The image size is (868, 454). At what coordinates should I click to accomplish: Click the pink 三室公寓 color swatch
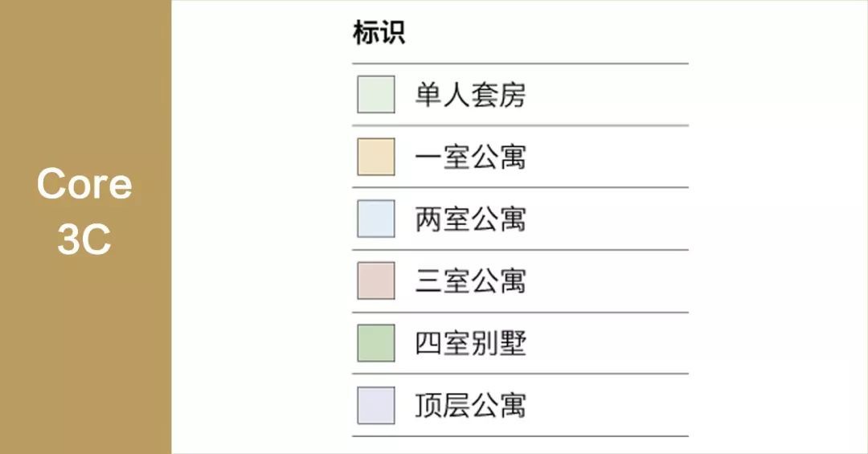click(x=376, y=280)
